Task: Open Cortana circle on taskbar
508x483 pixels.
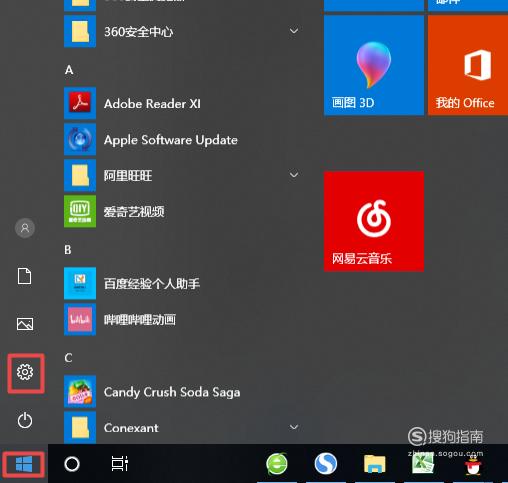Action: pyautogui.click(x=72, y=464)
